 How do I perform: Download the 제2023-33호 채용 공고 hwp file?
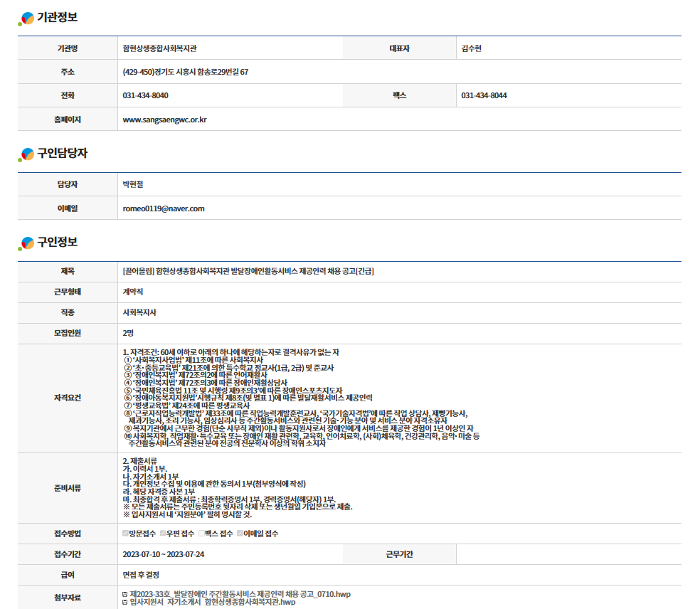(240, 594)
